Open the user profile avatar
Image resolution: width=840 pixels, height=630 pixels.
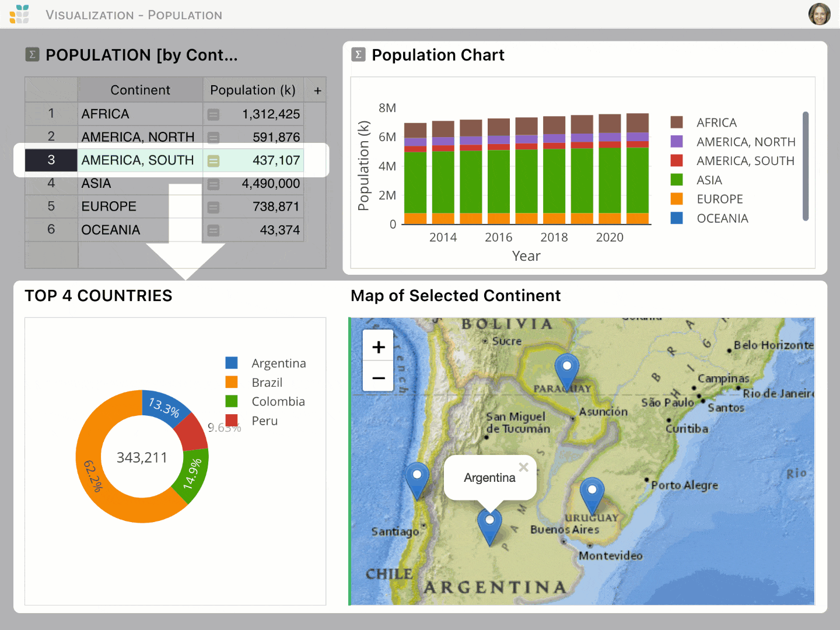[x=819, y=14]
